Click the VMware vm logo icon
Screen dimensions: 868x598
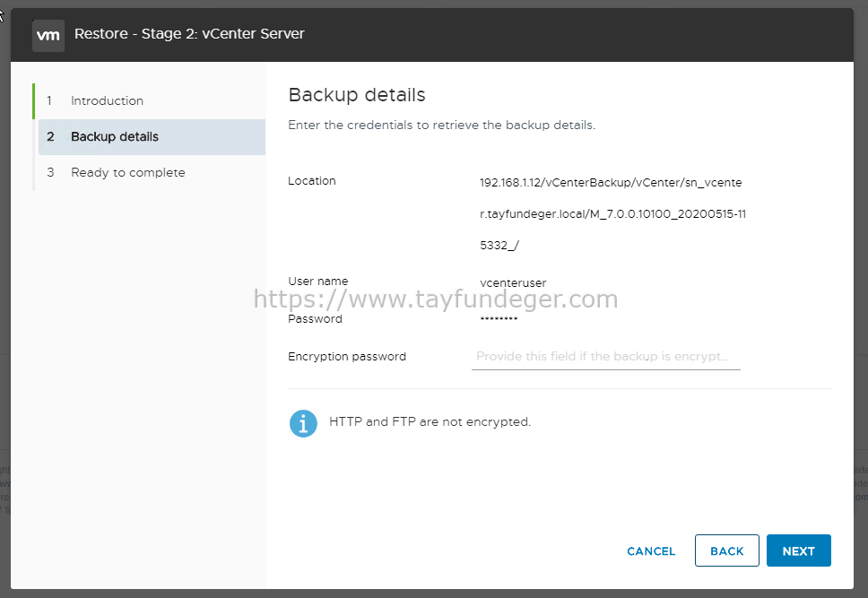48,36
